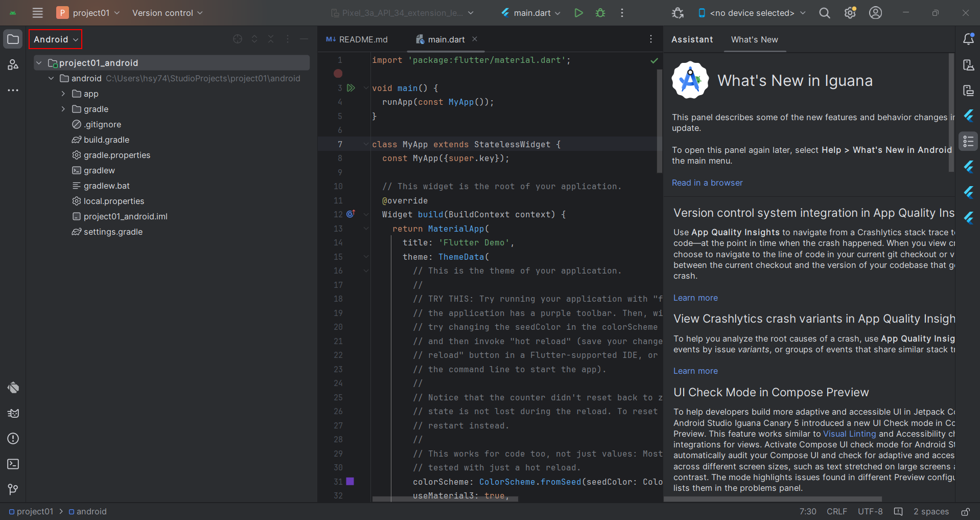980x520 pixels.
Task: Click the editor vertical scrollbar
Action: click(659, 121)
